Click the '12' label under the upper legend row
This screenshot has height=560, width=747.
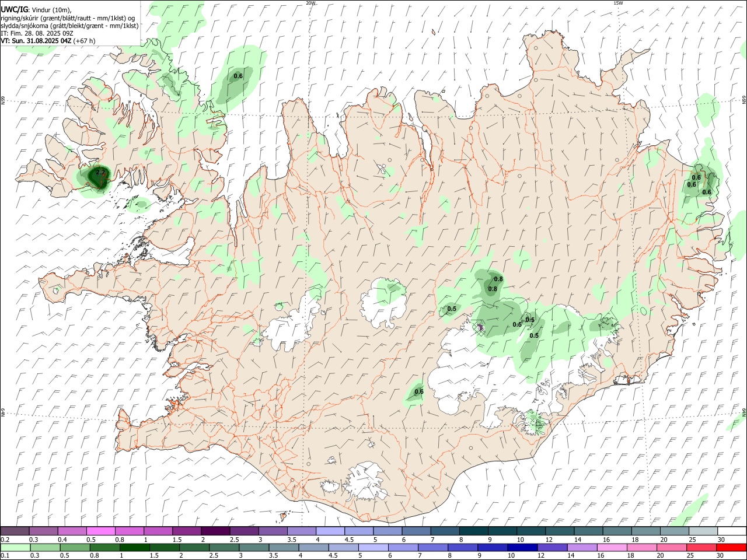pos(549,540)
